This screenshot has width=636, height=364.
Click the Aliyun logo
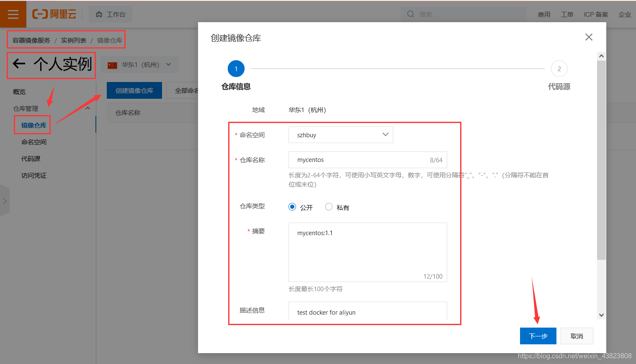tap(54, 14)
